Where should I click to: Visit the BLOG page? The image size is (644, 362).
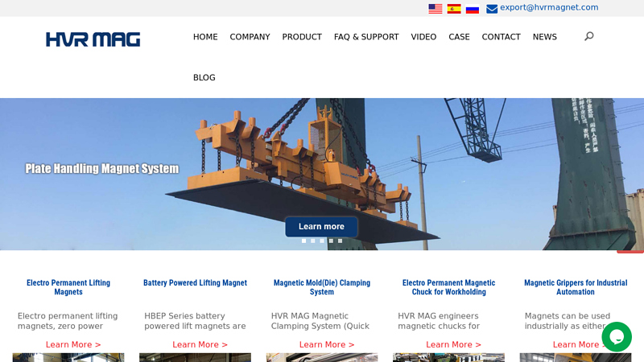[204, 77]
